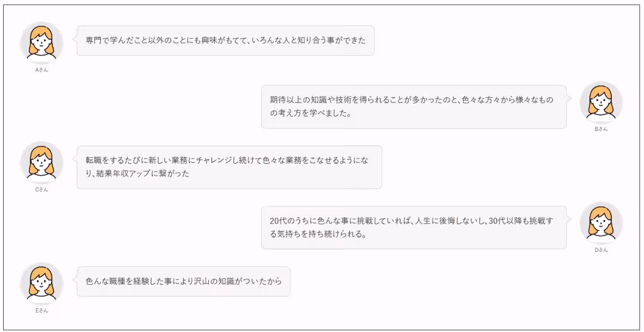Select the "Cさん" name caption
Image resolution: width=644 pixels, height=332 pixels.
tap(42, 190)
